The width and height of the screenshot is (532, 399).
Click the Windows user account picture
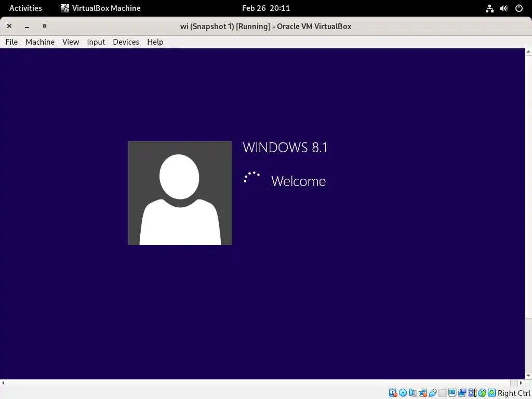pos(180,193)
